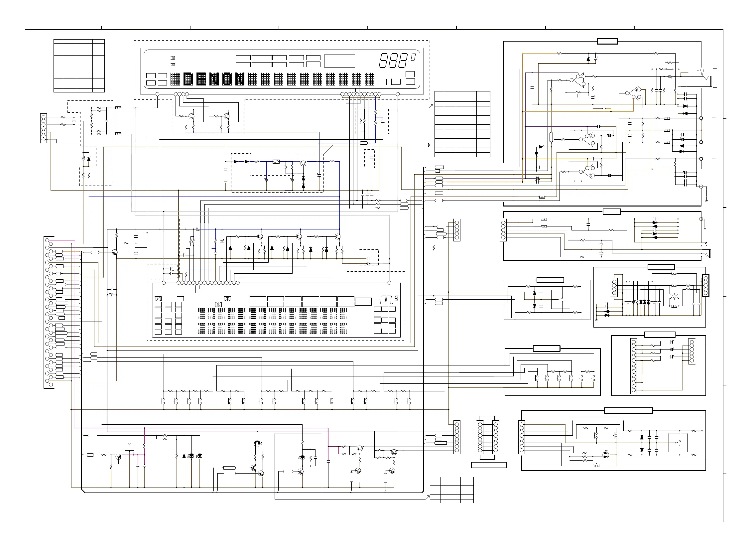Click the seven-pin connector at upper left
754x560 pixels.
click(x=43, y=128)
